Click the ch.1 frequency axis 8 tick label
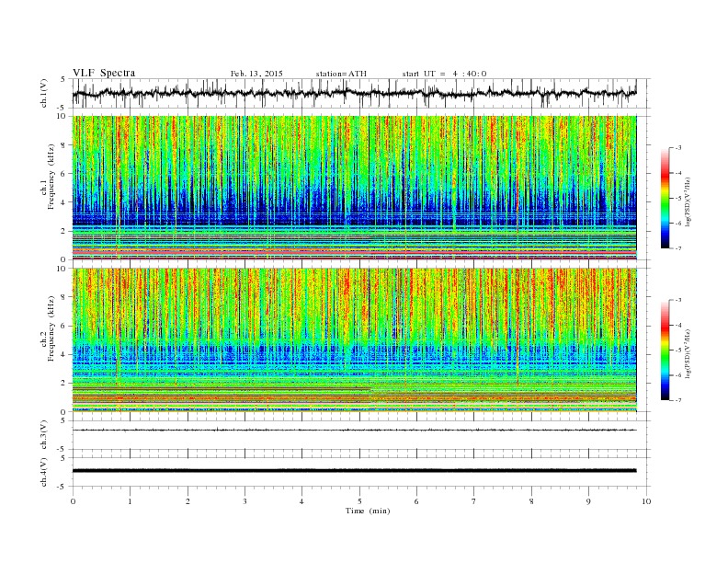The height and width of the screenshot is (563, 728). point(64,145)
